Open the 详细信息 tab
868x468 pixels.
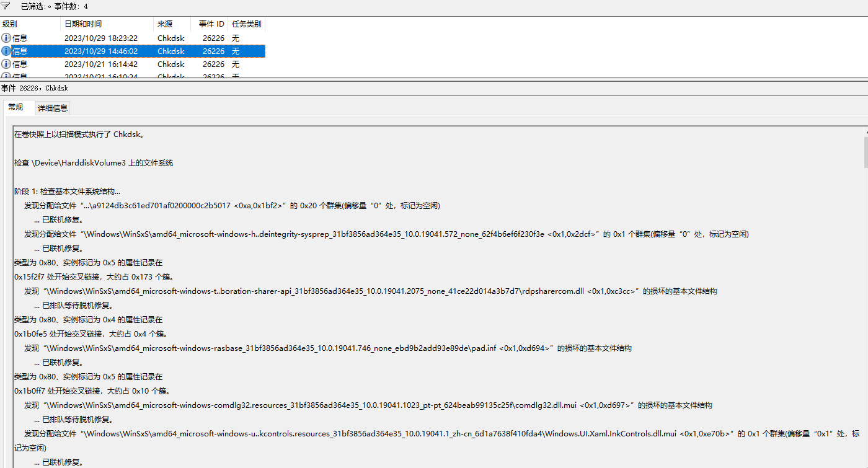click(53, 108)
